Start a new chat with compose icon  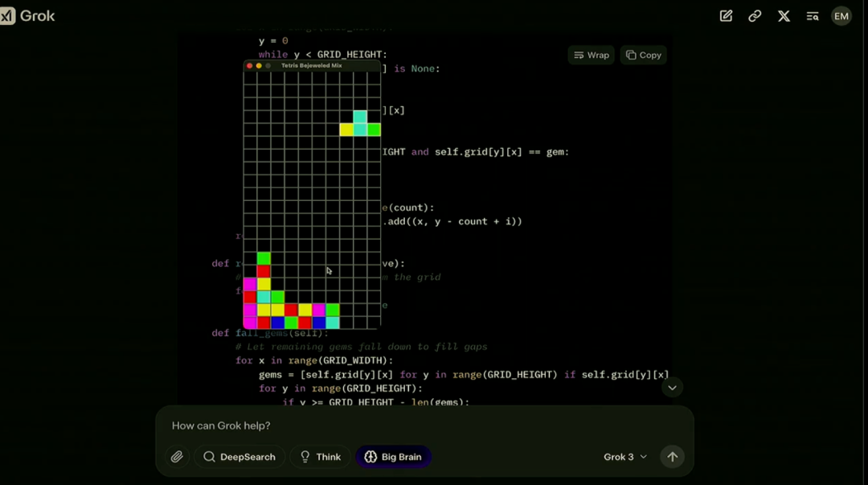point(726,16)
